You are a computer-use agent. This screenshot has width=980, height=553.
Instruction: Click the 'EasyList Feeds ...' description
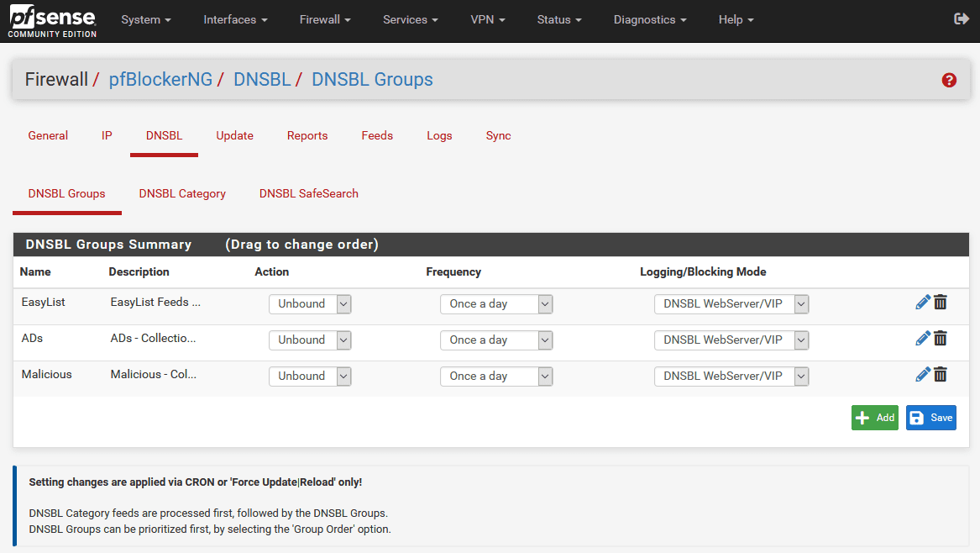coord(155,303)
